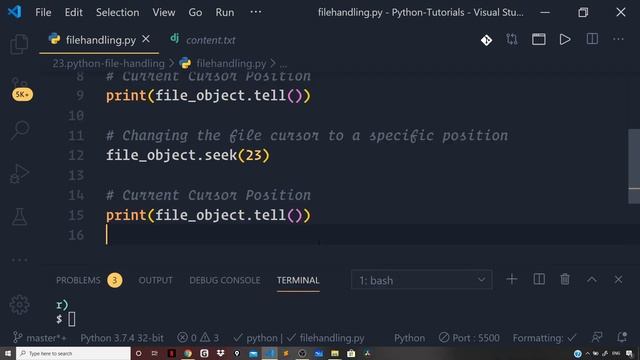Kill terminal with trash icon
The width and height of the screenshot is (640, 360).
[565, 280]
